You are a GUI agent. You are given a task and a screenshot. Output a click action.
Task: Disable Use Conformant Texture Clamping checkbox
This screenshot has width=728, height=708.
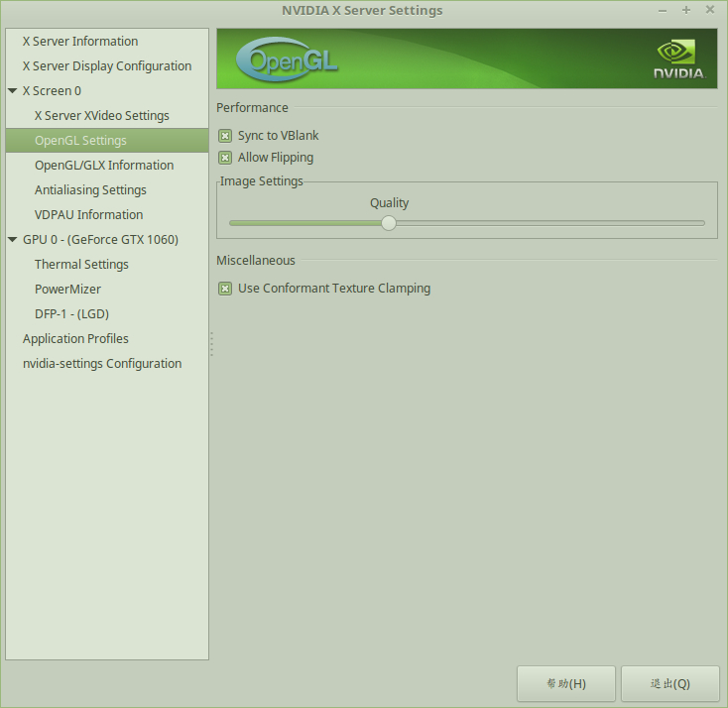pos(225,289)
